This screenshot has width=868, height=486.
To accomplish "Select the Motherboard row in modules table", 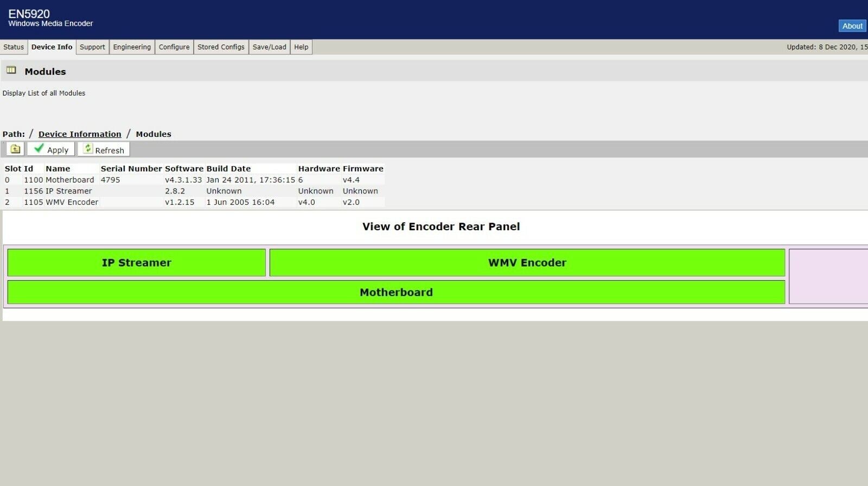I will click(194, 180).
